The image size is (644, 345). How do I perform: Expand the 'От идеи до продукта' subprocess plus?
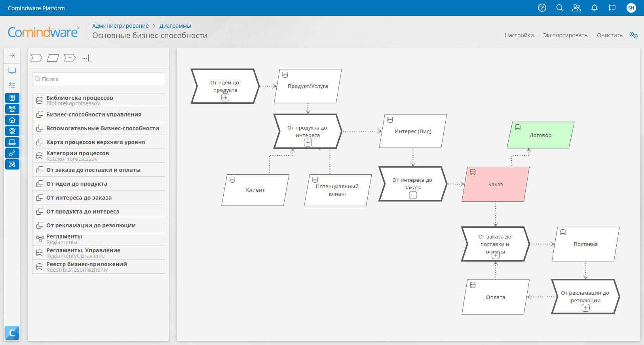pos(225,97)
